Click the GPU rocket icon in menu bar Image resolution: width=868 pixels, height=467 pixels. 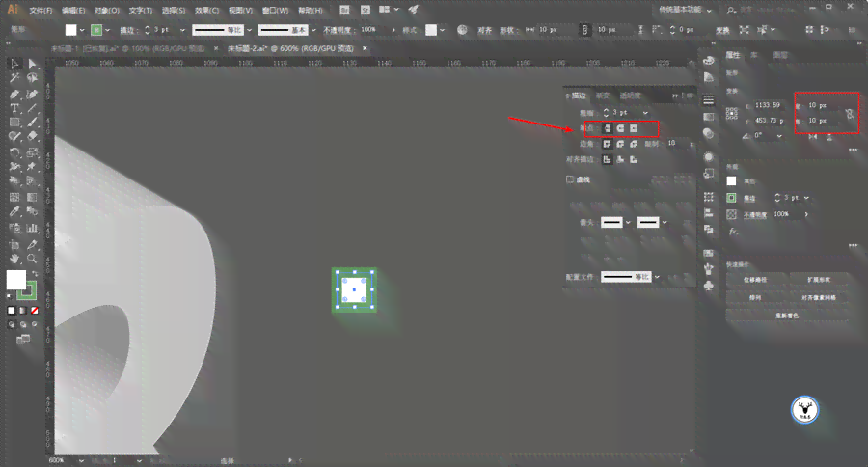(414, 10)
